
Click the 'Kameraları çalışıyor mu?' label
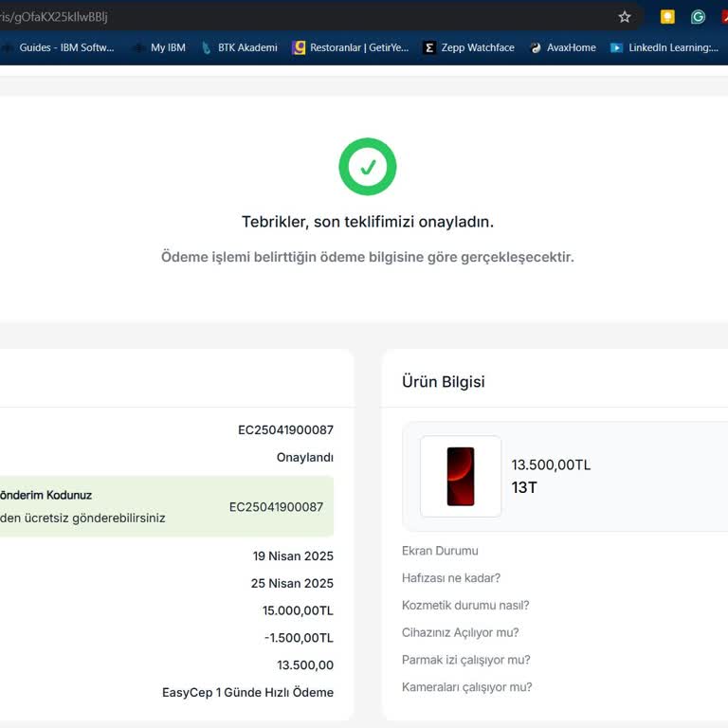(466, 687)
